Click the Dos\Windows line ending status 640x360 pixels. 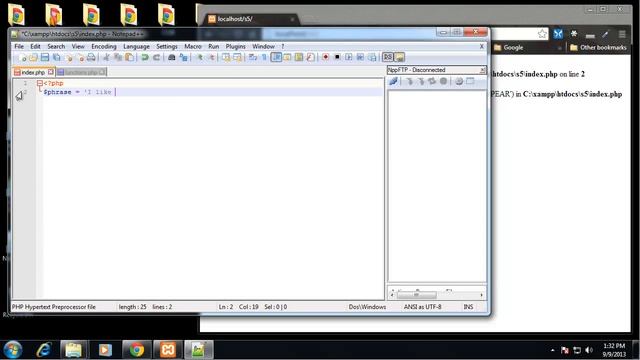click(367, 307)
